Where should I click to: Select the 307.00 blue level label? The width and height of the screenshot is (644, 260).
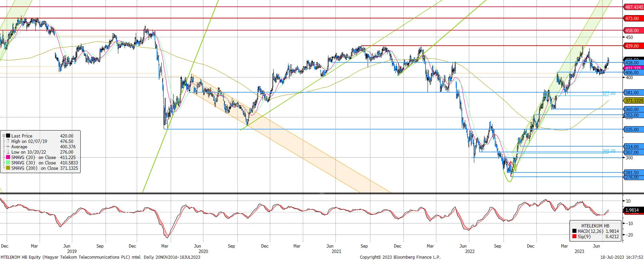pyautogui.click(x=633, y=152)
